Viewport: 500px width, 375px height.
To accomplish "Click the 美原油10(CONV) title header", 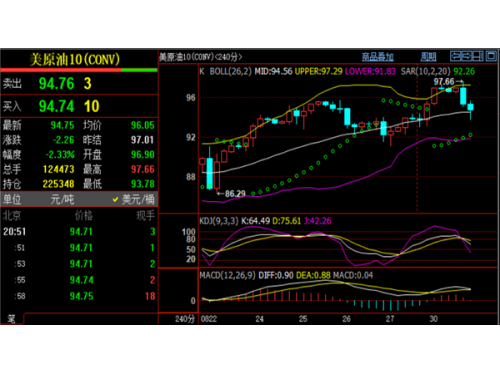I will 75,60.
